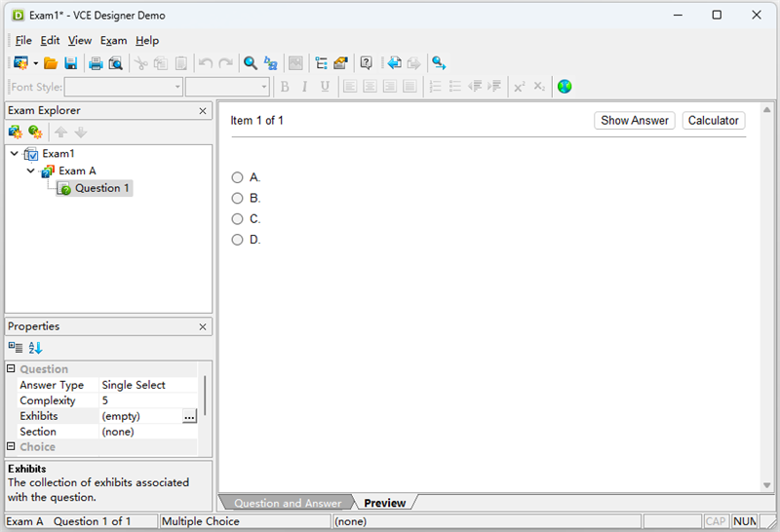This screenshot has height=532, width=780.
Task: Click the Replace text icon
Action: pos(271,63)
